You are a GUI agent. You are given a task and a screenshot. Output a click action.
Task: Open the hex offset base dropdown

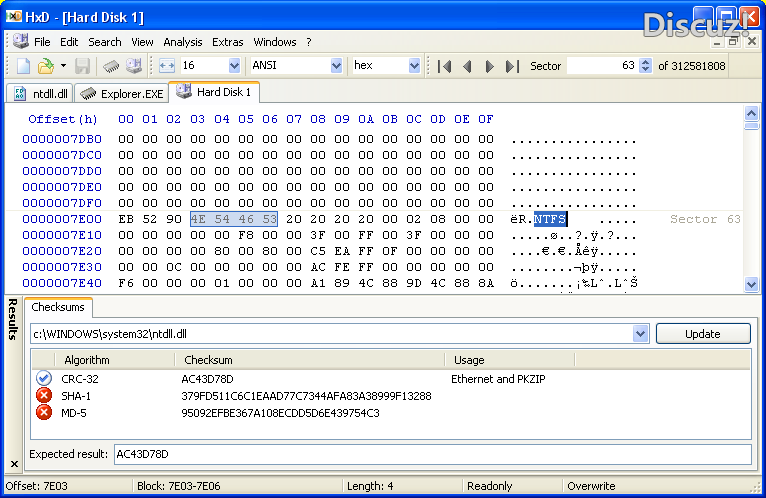(414, 65)
